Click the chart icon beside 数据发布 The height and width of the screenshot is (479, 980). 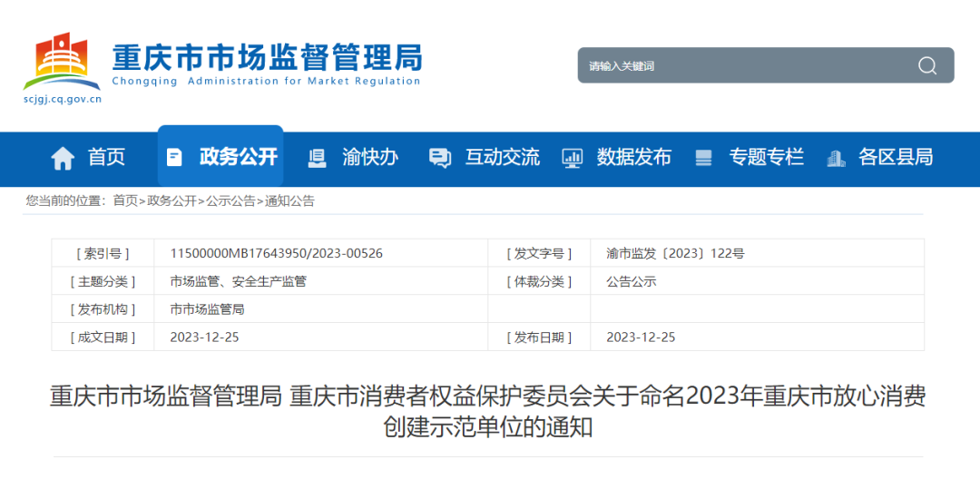(572, 158)
